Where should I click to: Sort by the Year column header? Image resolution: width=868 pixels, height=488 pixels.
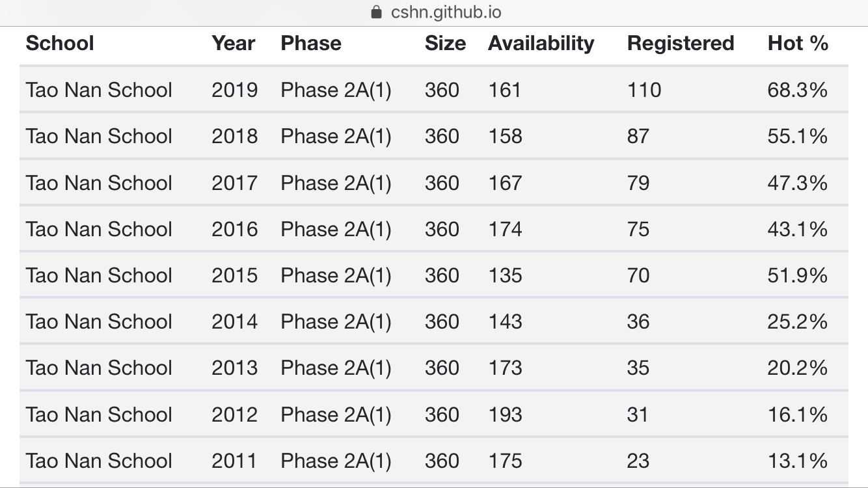tap(233, 44)
